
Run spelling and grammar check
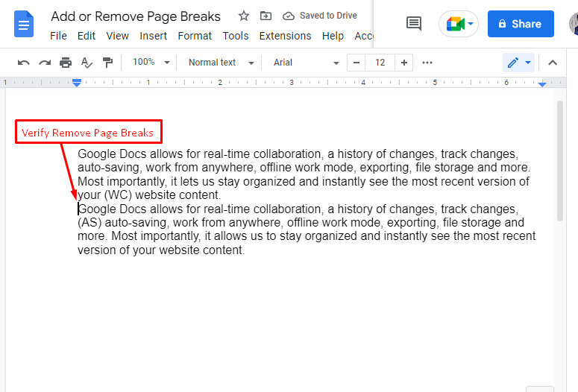tap(87, 63)
